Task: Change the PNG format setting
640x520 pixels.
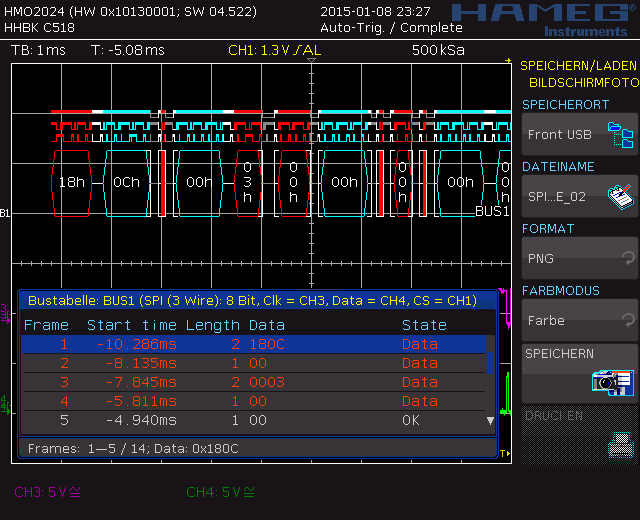Action: click(580, 258)
